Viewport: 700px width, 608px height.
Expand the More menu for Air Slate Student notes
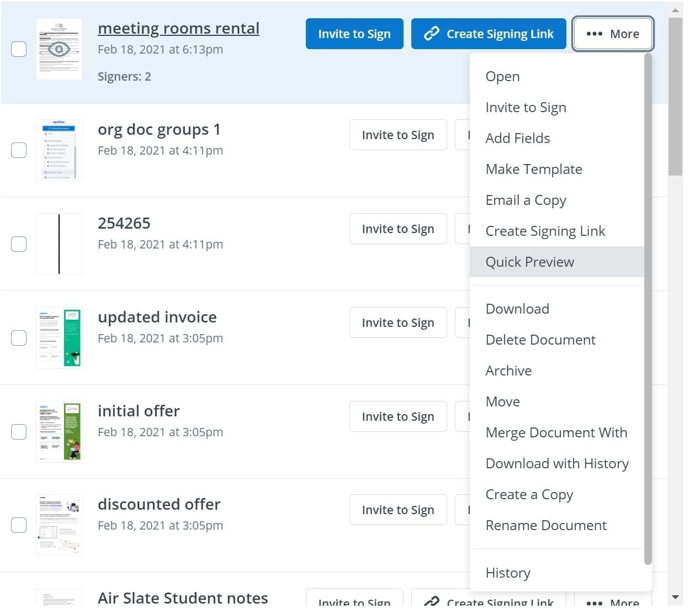(613, 601)
